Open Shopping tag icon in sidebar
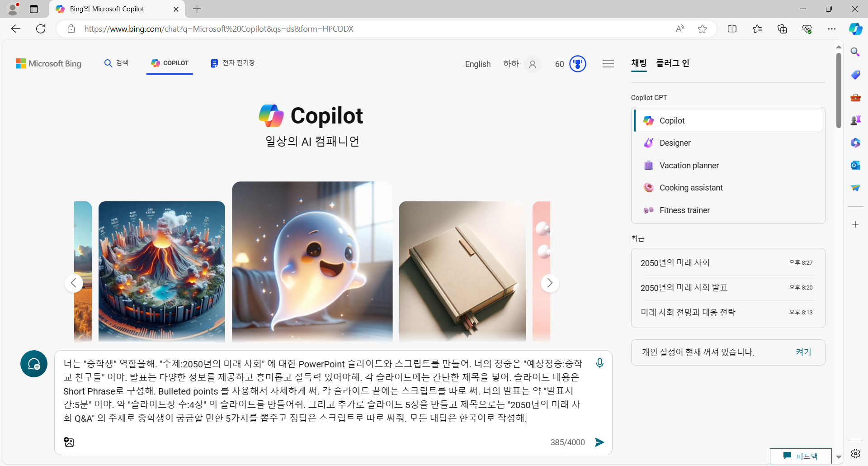868x466 pixels. [855, 75]
